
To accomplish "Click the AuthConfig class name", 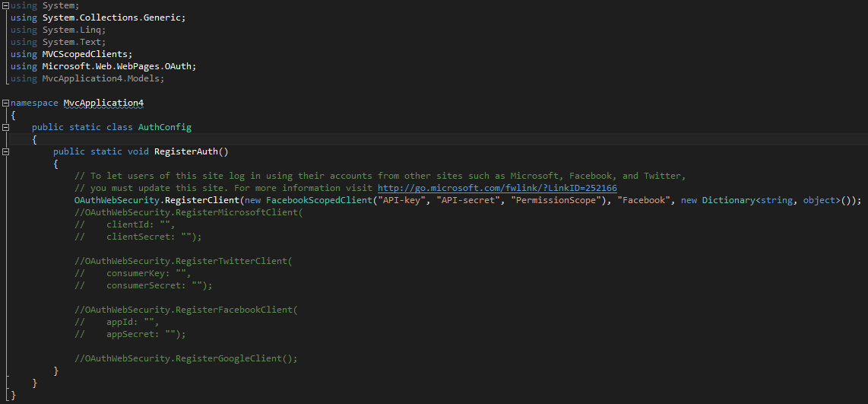I will click(164, 128).
